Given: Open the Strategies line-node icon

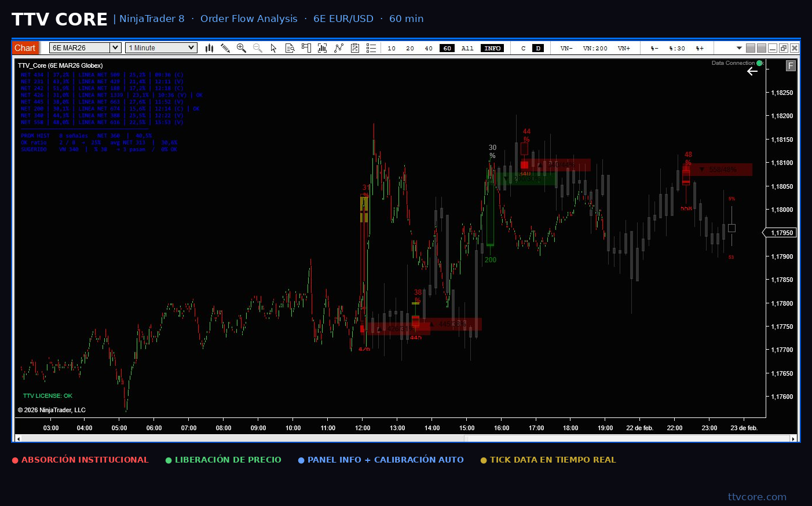Looking at the screenshot, I should click(x=339, y=48).
